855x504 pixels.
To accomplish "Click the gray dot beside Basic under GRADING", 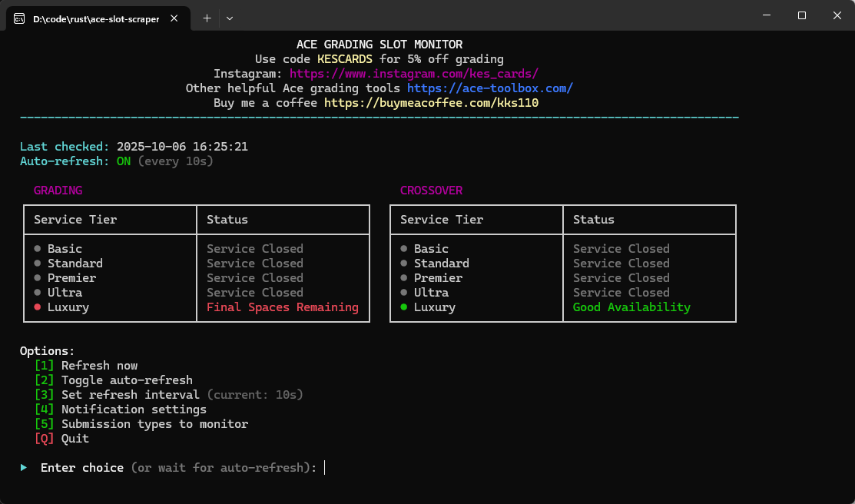I will 36,248.
